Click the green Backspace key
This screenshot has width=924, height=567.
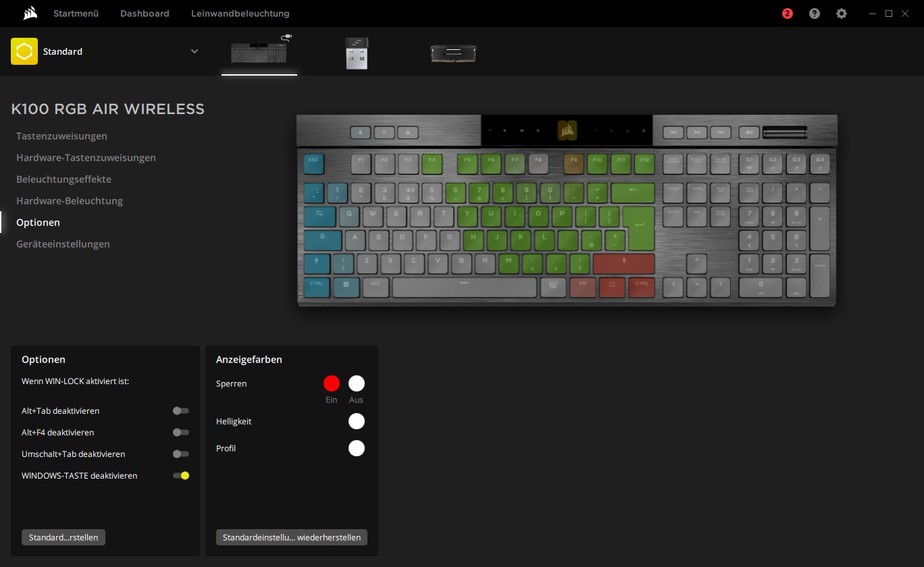coord(633,193)
